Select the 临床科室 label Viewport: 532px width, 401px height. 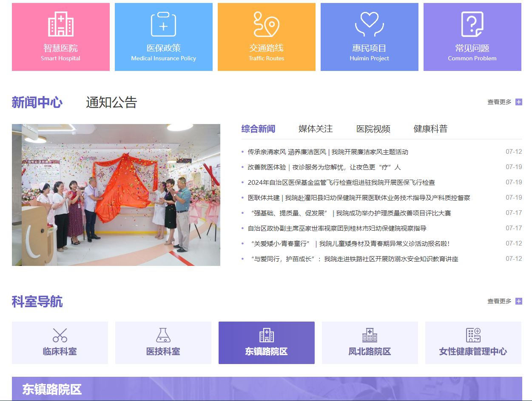point(60,352)
